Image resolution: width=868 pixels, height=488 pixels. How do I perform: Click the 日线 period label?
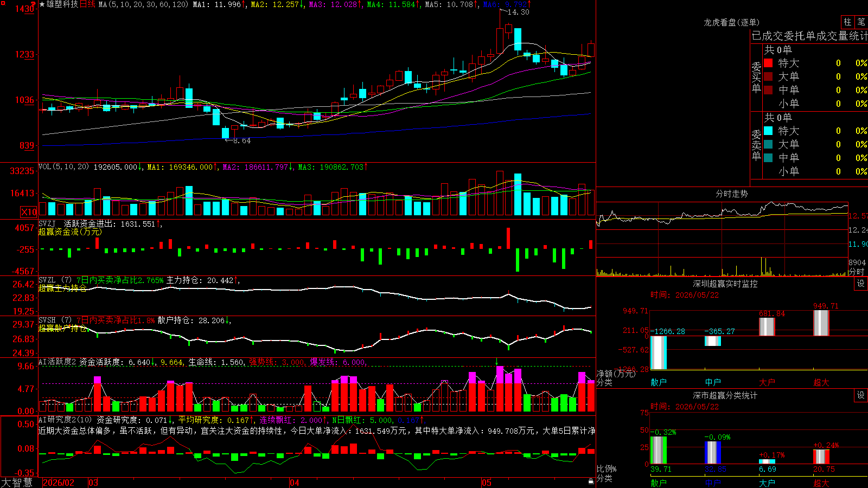tap(87, 4)
